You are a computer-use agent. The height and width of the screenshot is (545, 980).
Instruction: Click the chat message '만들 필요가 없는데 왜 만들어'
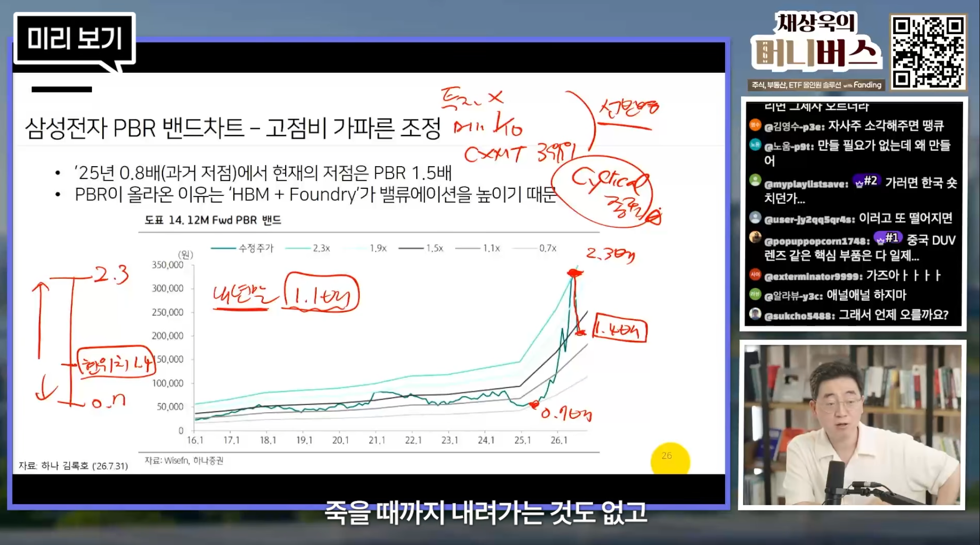(x=857, y=153)
